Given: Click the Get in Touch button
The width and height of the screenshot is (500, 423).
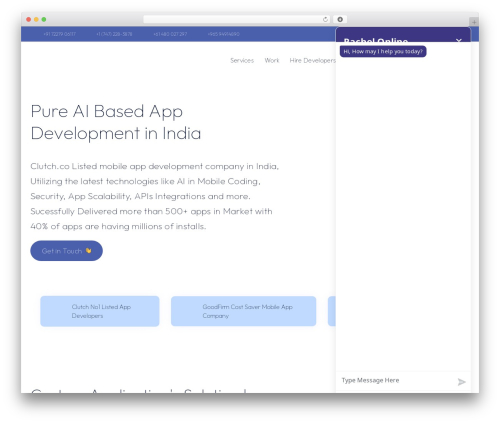Looking at the screenshot, I should click(x=66, y=251).
